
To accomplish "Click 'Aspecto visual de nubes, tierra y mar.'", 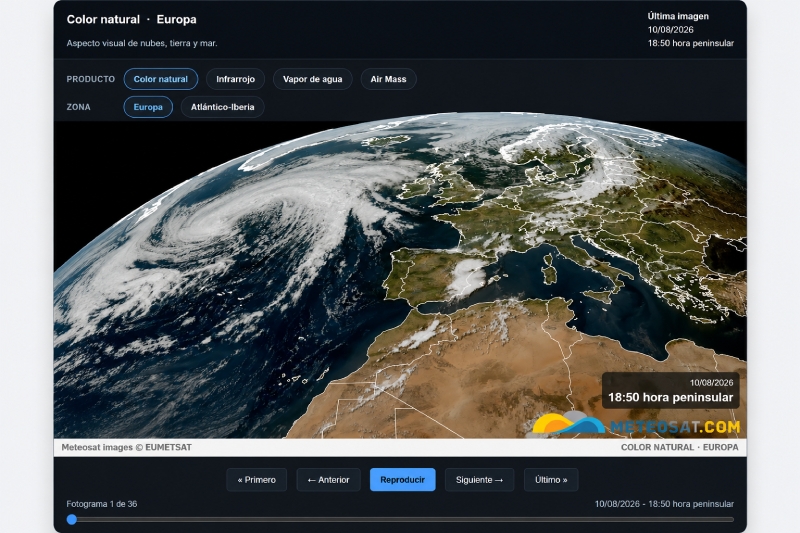I will [142, 43].
